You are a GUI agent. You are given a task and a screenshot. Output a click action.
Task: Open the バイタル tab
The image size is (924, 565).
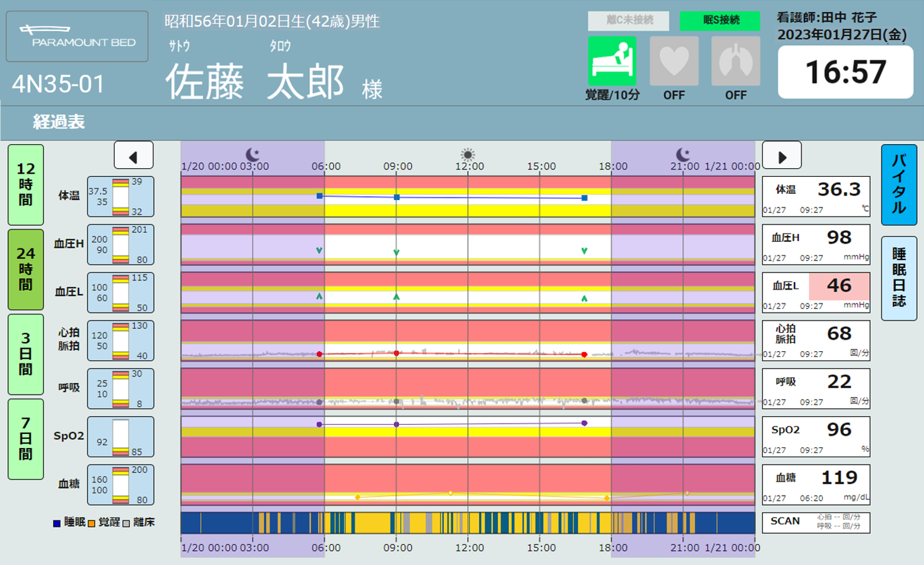point(898,185)
